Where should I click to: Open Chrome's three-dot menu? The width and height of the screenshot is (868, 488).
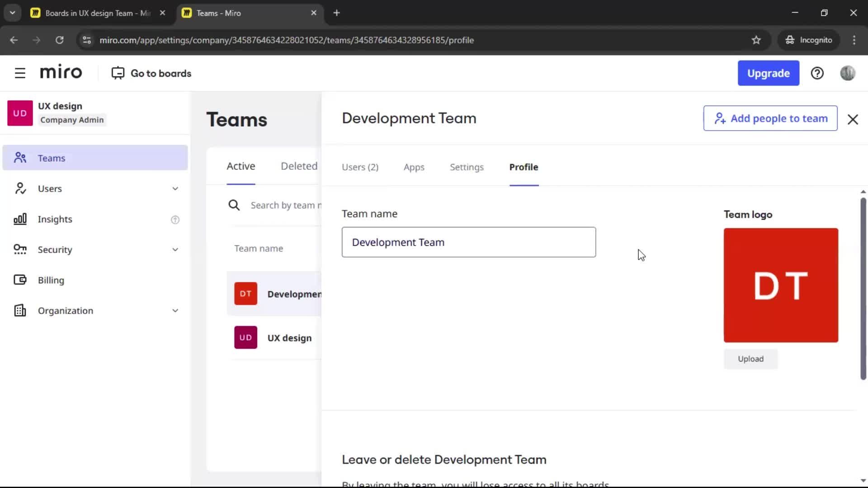coord(854,40)
